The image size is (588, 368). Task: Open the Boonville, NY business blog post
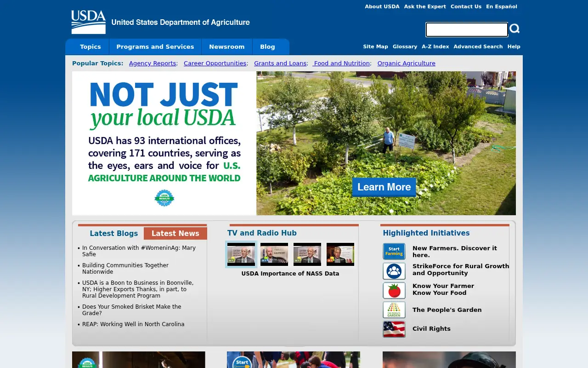[x=138, y=289]
